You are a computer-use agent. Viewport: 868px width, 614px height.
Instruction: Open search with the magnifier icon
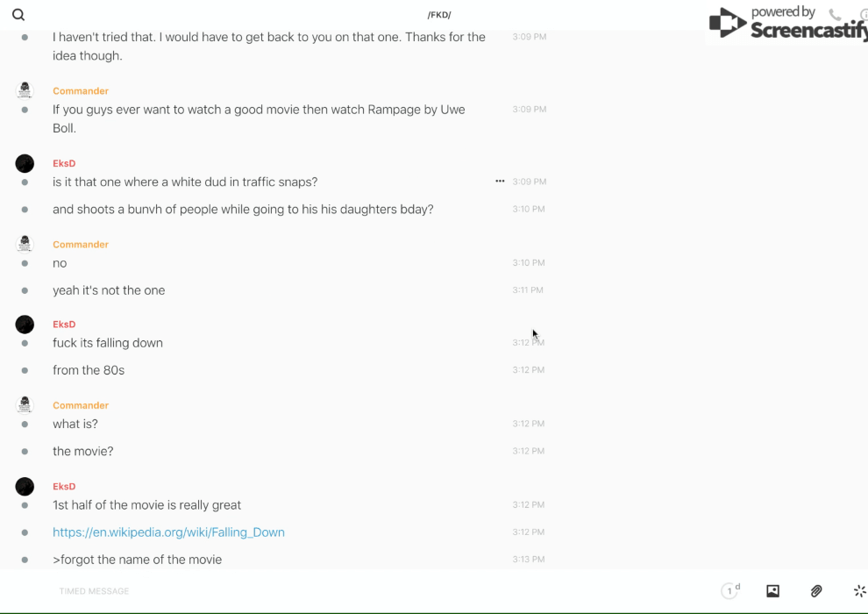(18, 15)
